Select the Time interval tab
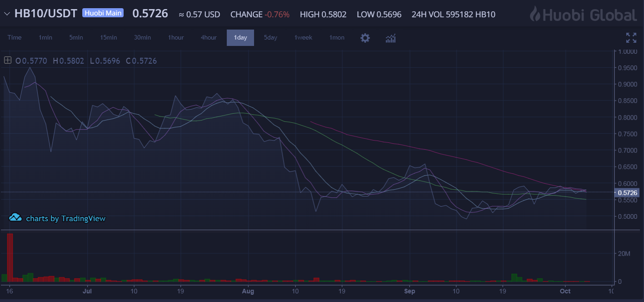Image resolution: width=644 pixels, height=302 pixels. (15, 38)
